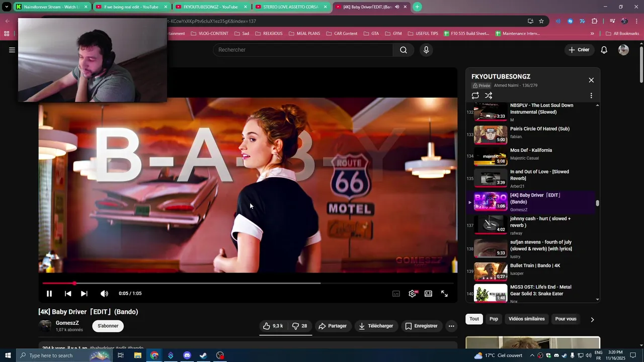644x362 pixels.
Task: Dislike the video showing 28
Action: (x=300, y=326)
